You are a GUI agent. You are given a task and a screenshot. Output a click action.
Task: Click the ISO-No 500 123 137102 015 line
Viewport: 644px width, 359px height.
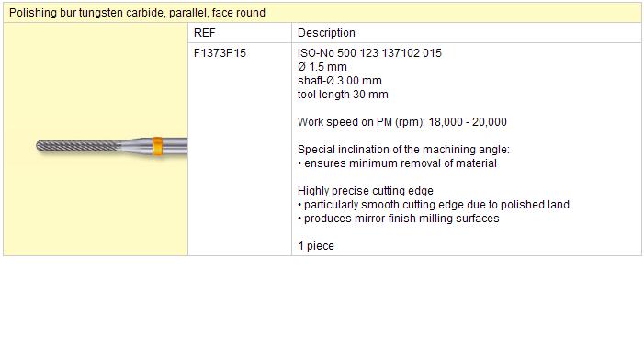click(369, 53)
